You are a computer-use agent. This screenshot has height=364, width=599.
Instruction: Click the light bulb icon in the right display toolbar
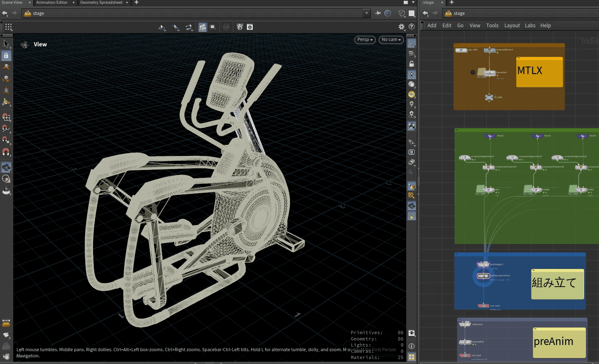click(x=412, y=104)
